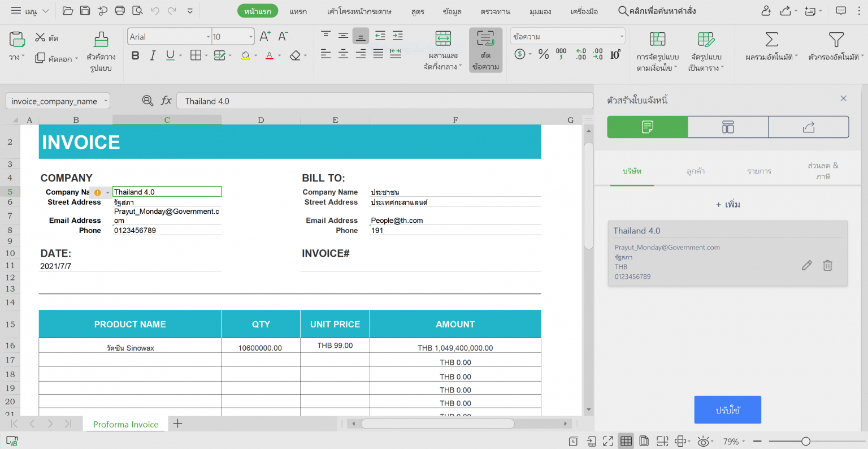This screenshot has height=449, width=868.
Task: Click the percent style icon
Action: [x=544, y=54]
